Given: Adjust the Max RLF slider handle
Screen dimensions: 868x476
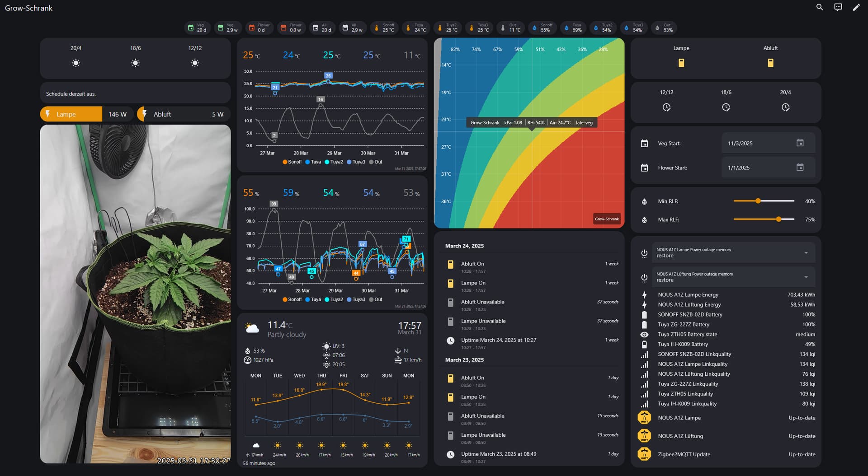Looking at the screenshot, I should tap(778, 219).
